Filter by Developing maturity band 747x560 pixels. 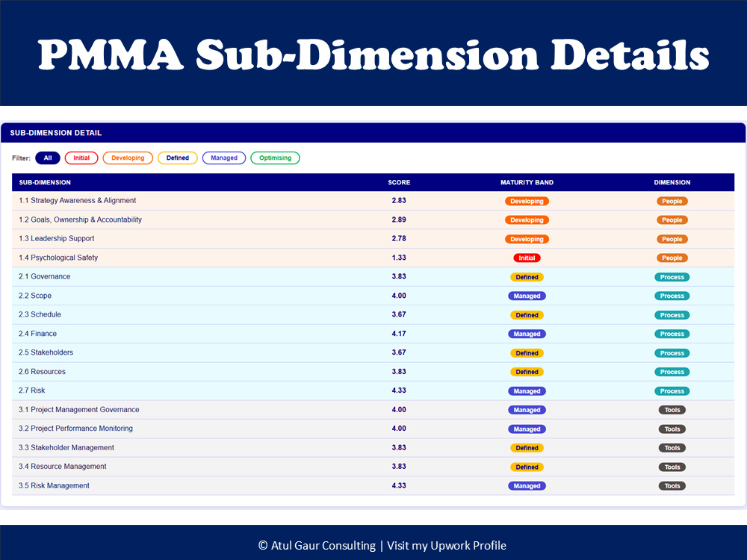pos(128,158)
